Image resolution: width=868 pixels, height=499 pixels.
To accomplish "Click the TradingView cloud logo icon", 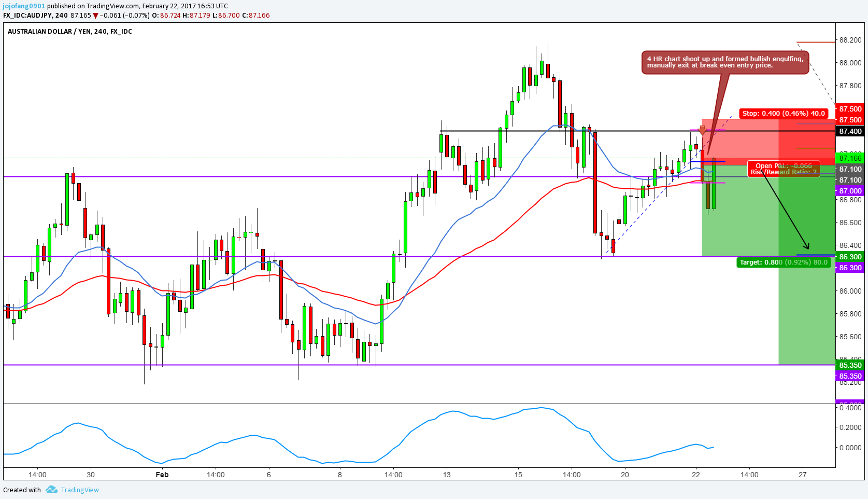I will tap(51, 489).
